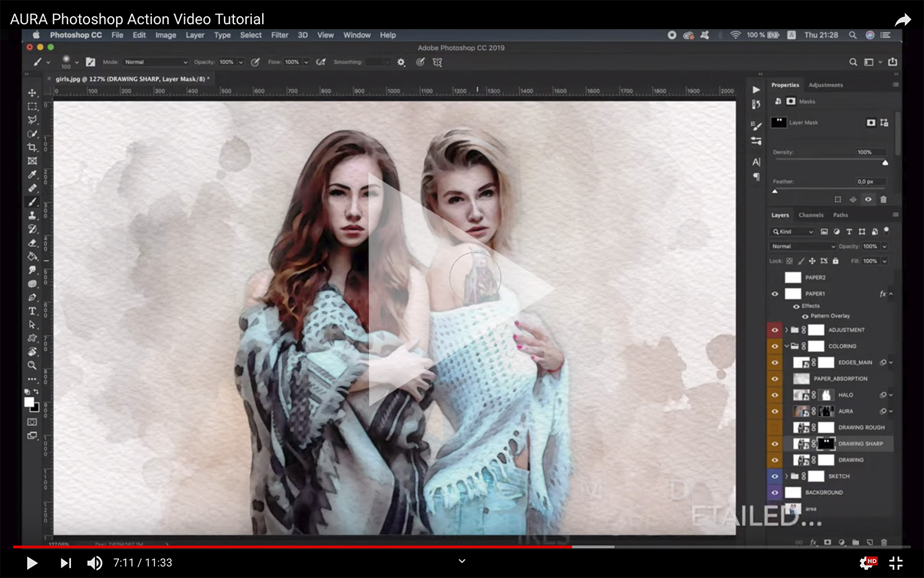Show the DRAWING ROUGH layer

click(774, 428)
